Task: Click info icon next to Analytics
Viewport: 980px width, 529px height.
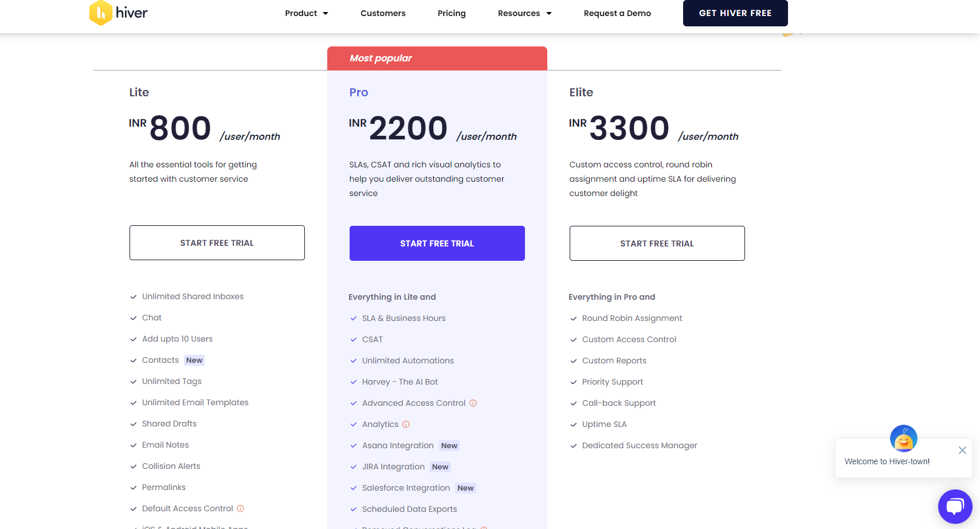Action: point(406,424)
